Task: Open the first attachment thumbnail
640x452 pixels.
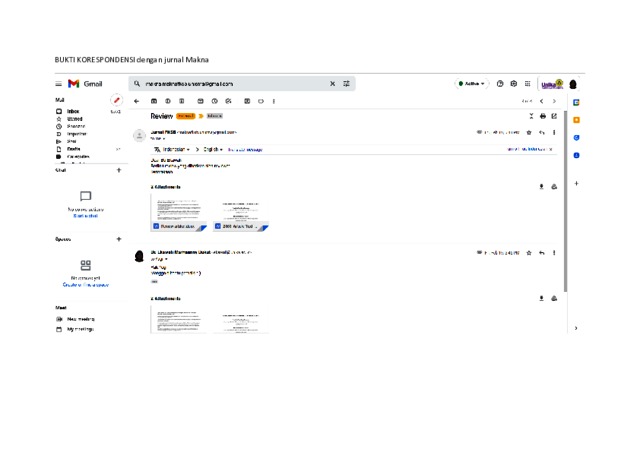Action: (x=180, y=212)
